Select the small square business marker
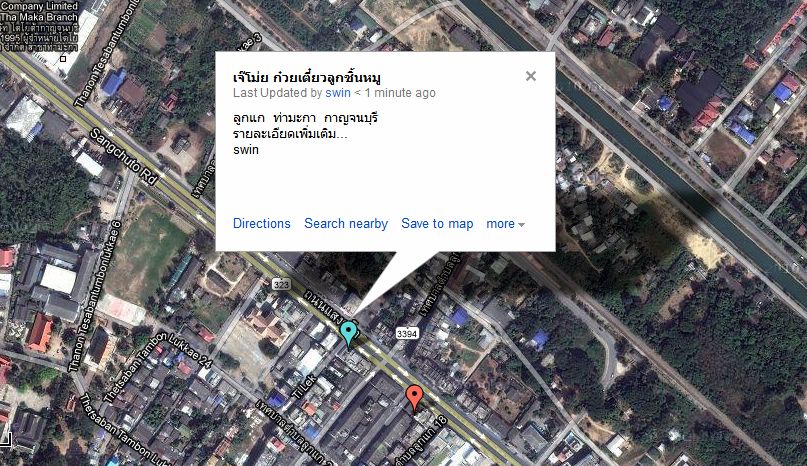Screen dimensions: 807x466 point(63,59)
